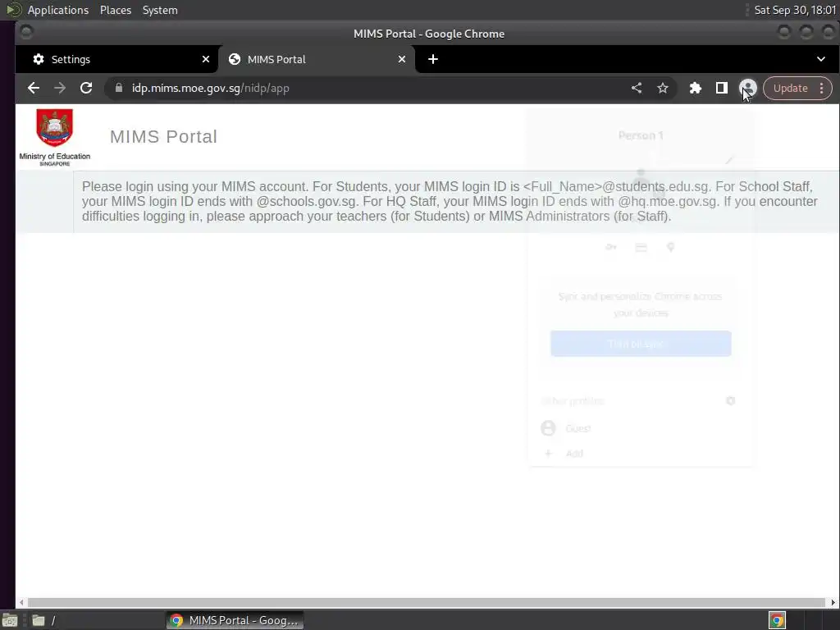The height and width of the screenshot is (630, 840).
Task: Open the Applications menu
Action: coord(58,10)
